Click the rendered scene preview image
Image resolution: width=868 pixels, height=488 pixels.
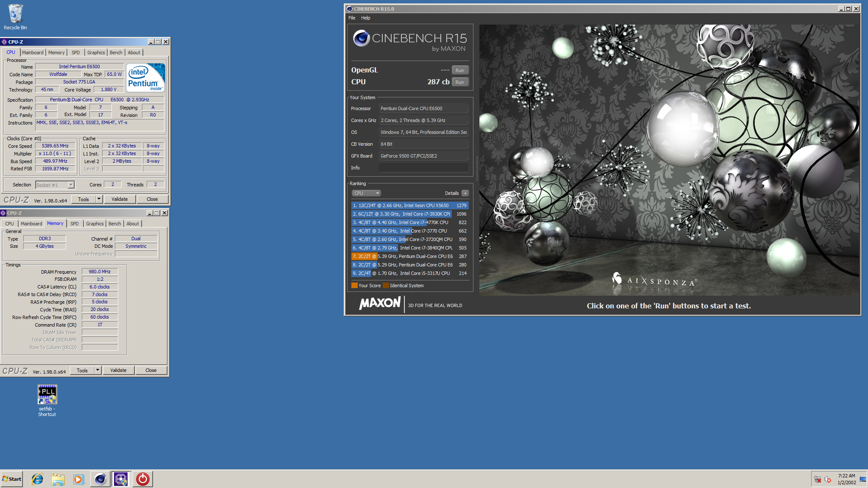point(669,160)
